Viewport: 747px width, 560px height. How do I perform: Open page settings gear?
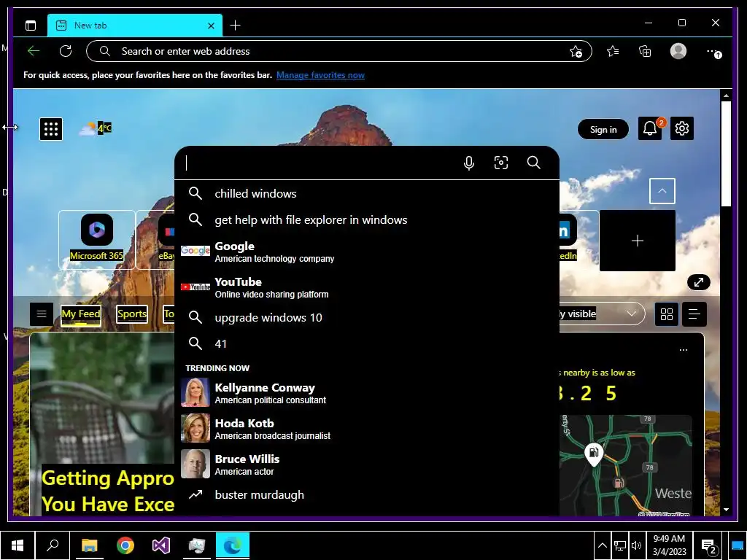tap(682, 128)
